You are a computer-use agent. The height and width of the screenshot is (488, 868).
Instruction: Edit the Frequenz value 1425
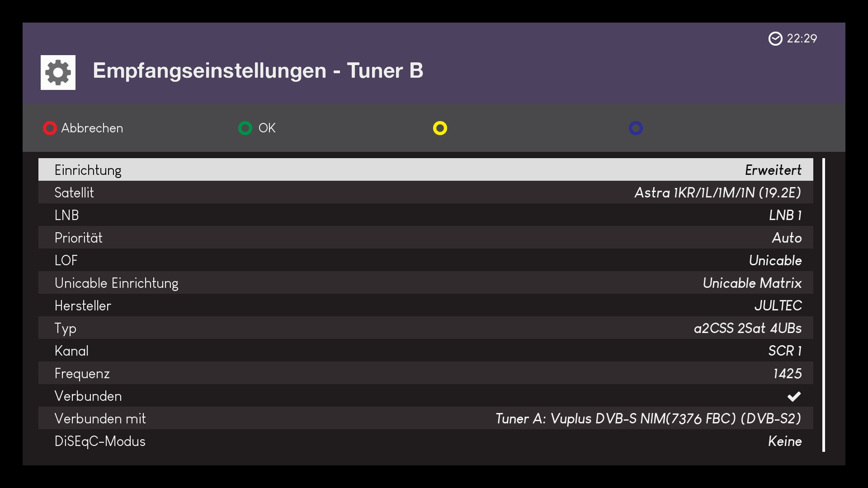787,373
